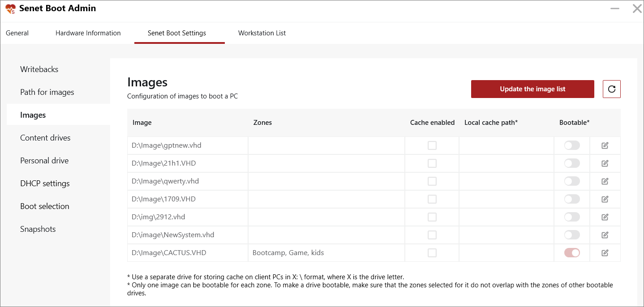Viewport: 644px width, 307px height.
Task: Switch to the General tab
Action: pos(17,33)
